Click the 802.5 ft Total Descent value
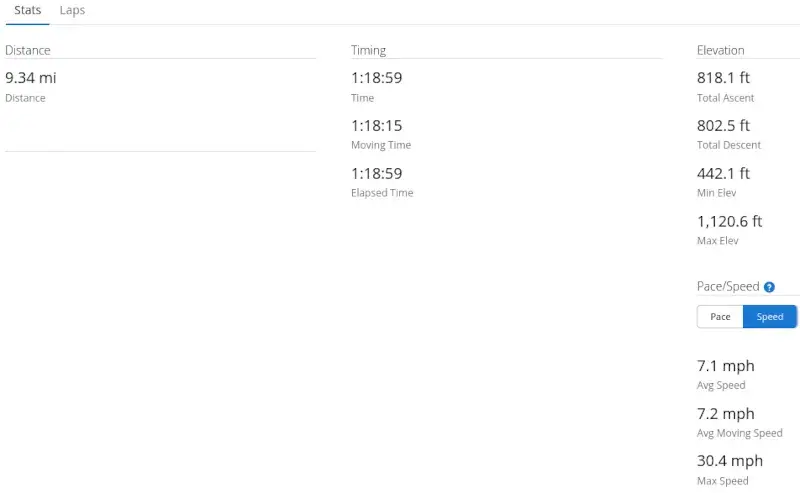This screenshot has height=493, width=800. click(x=723, y=126)
